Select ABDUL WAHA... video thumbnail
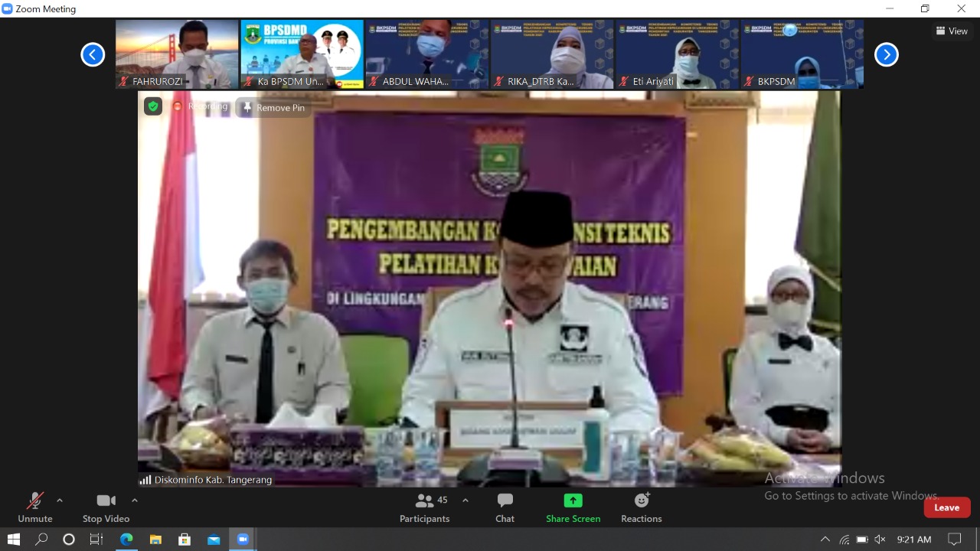Screen dimensions: 980x551 click(x=427, y=54)
